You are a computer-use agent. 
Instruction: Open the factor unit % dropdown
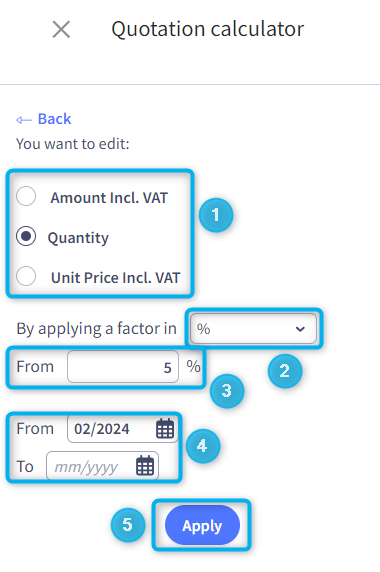click(253, 329)
